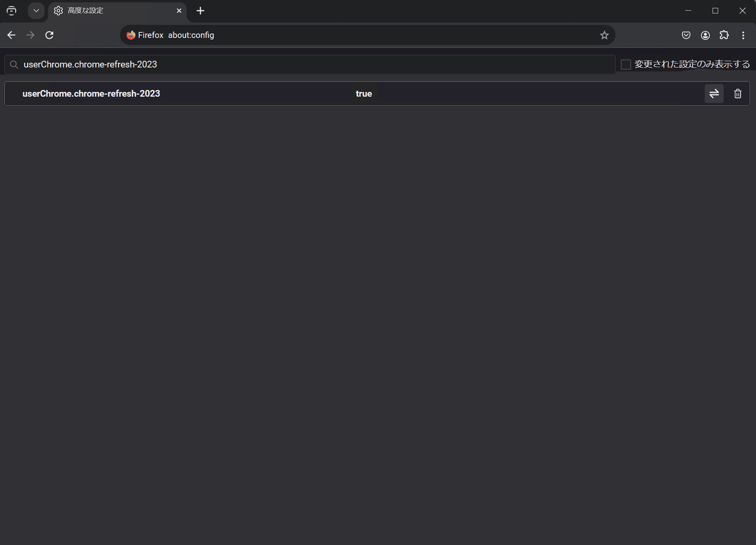Select the userChrome.chrome-refresh-2023 preference name
Screen dimensions: 756x545
pyautogui.click(x=91, y=94)
